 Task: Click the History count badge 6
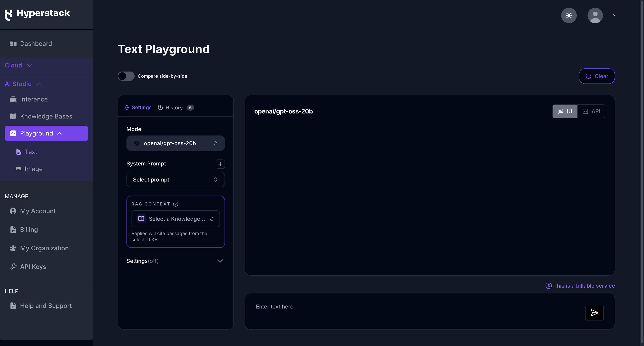coord(190,108)
